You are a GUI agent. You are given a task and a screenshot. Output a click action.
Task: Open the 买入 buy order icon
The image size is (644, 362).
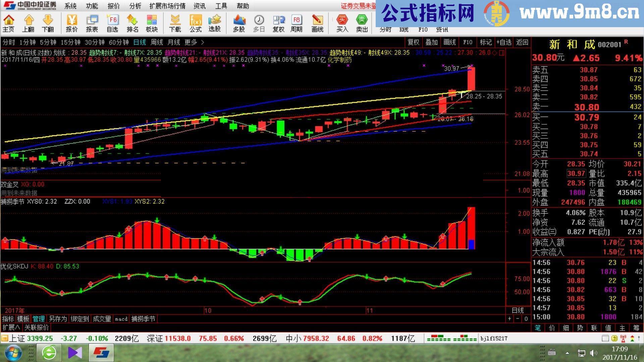pyautogui.click(x=341, y=23)
